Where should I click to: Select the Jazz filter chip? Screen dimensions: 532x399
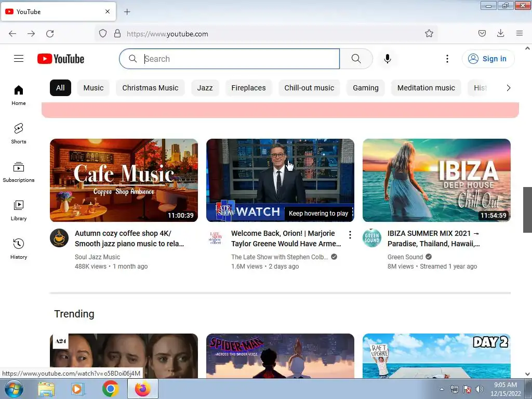tap(205, 88)
